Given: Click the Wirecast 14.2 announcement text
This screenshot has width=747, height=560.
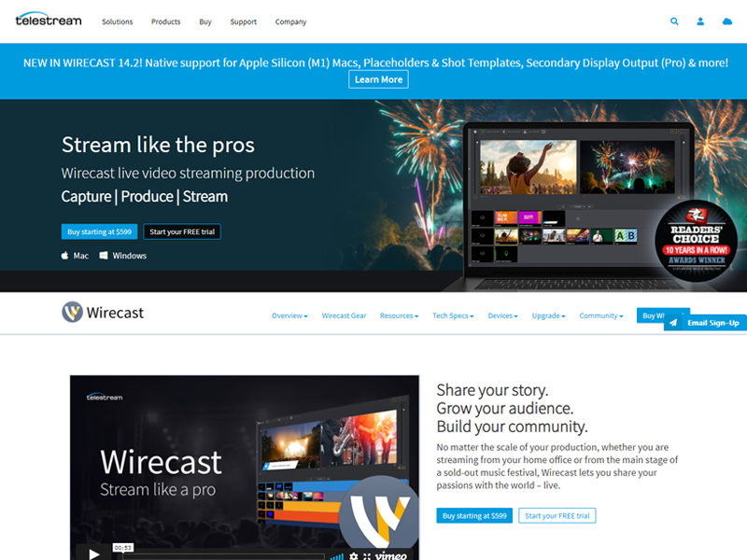Looking at the screenshot, I should click(375, 63).
